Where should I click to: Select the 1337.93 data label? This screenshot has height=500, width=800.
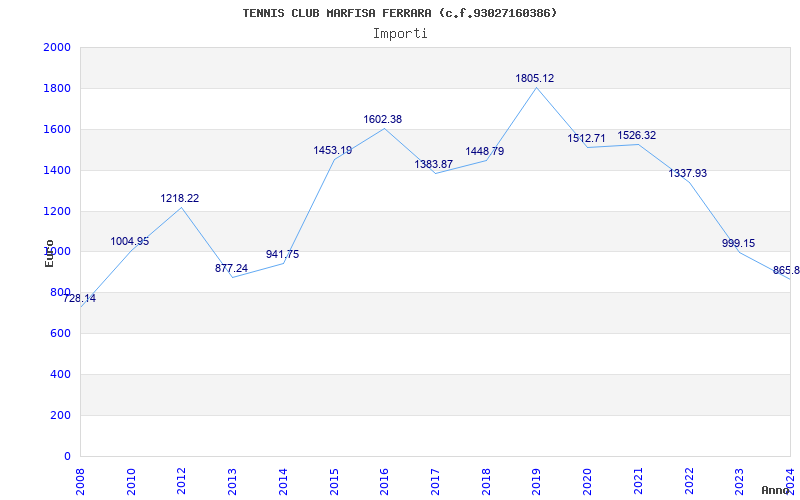pos(688,173)
